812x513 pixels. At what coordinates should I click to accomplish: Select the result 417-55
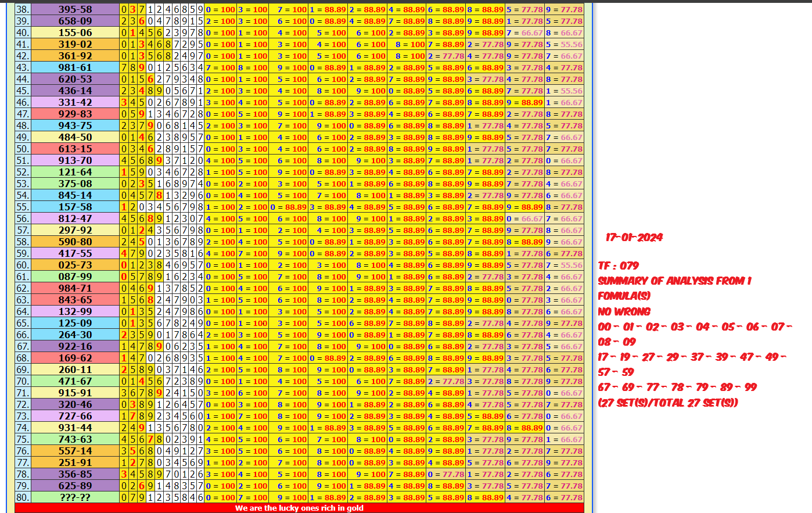75,253
